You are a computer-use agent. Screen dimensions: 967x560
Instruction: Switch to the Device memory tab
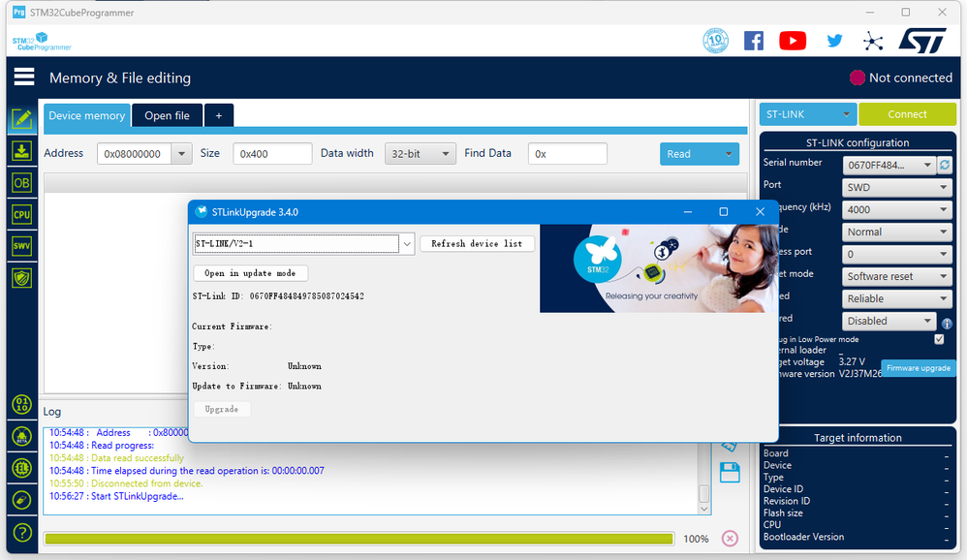point(87,115)
